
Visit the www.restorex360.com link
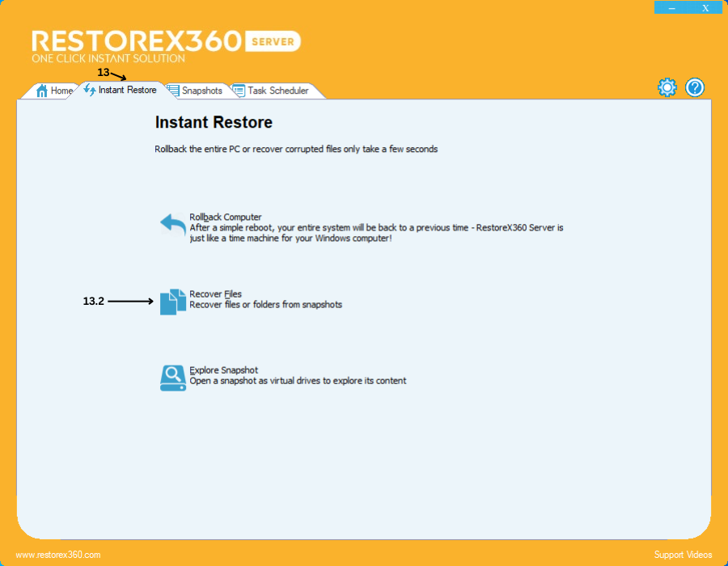58,555
